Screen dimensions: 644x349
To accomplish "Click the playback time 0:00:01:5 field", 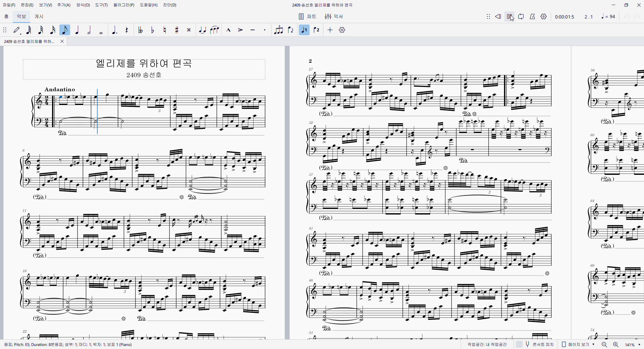I will point(565,17).
